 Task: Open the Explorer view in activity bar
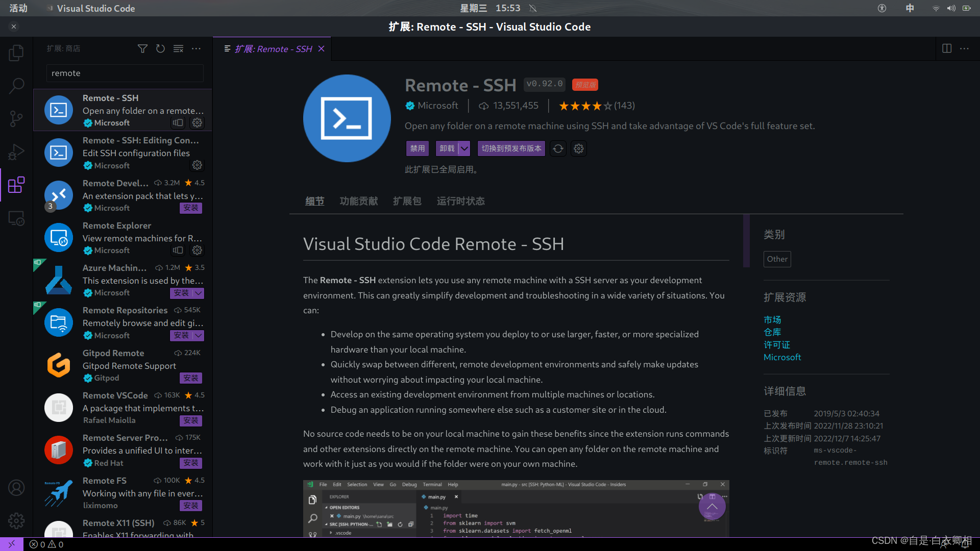coord(16,53)
